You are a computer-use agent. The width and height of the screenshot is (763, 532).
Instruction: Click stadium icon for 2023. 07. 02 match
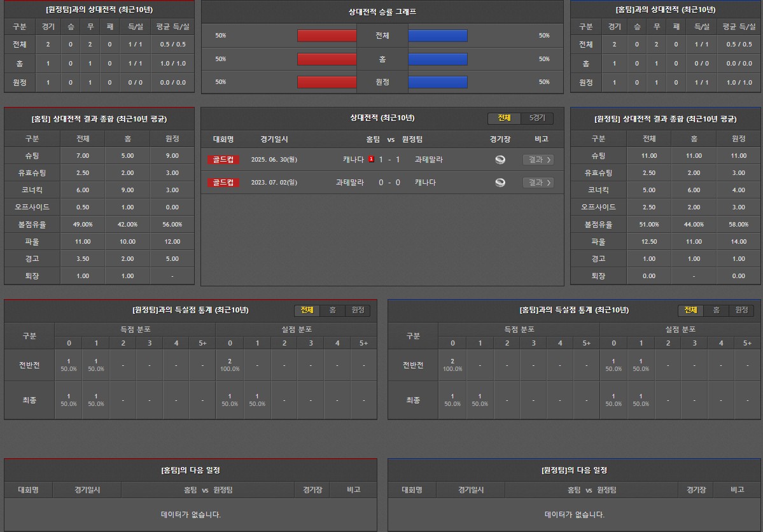click(500, 183)
